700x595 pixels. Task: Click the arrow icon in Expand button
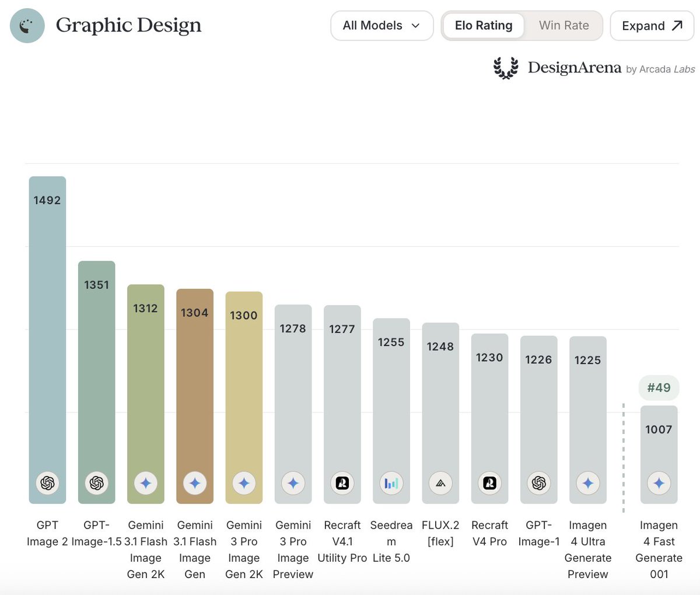677,26
